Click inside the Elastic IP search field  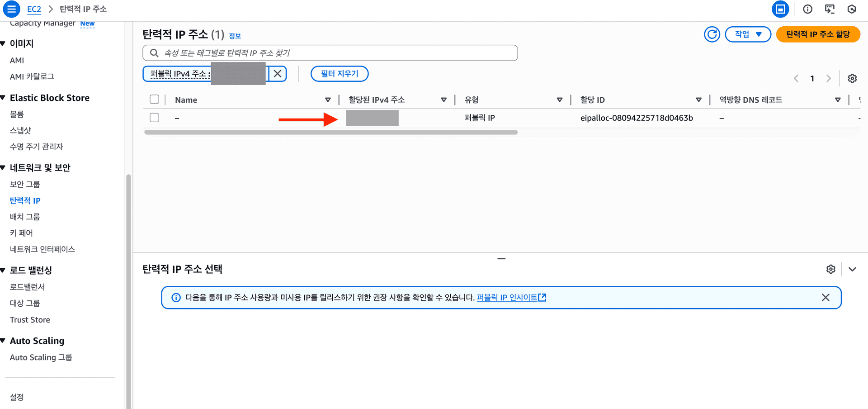tap(330, 52)
